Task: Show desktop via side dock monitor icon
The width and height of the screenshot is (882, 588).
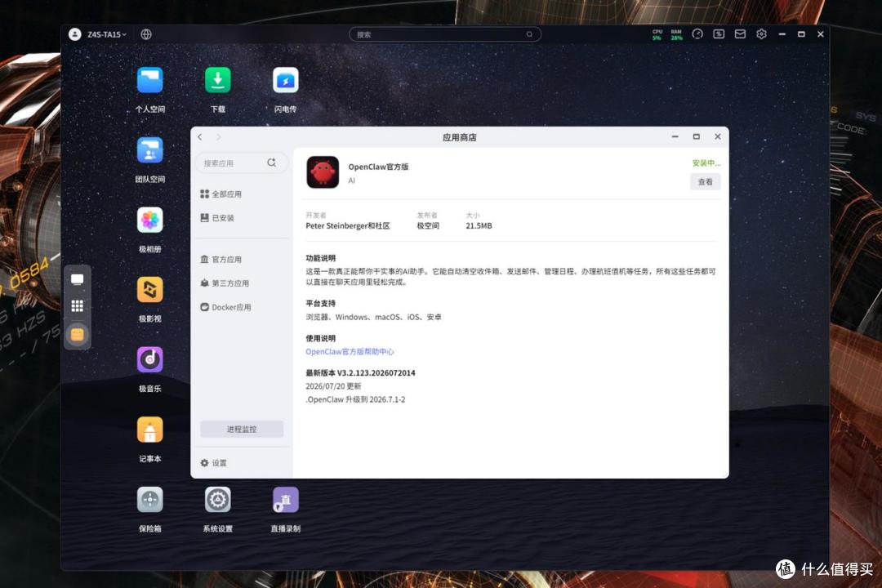Action: point(77,279)
